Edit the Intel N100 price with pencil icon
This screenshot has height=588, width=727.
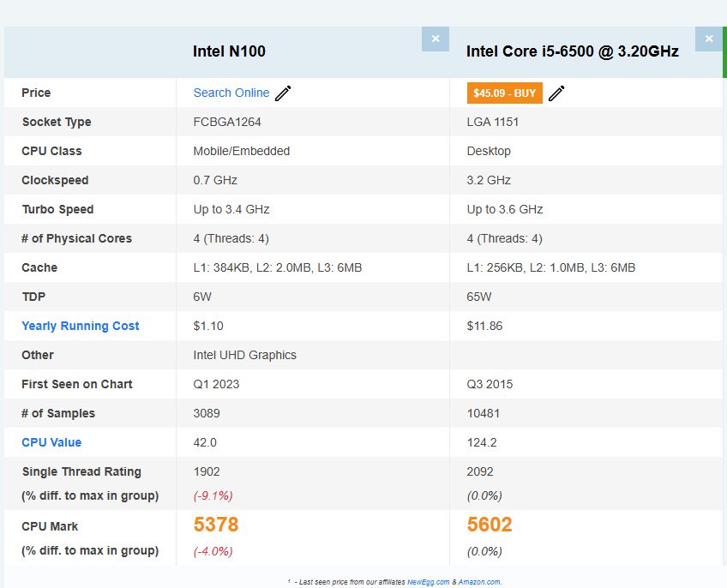click(284, 93)
